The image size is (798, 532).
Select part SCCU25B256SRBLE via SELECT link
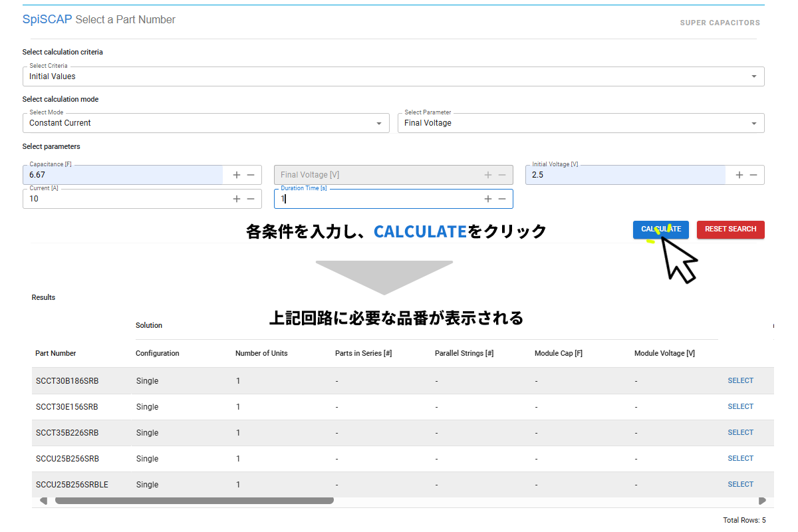click(740, 484)
